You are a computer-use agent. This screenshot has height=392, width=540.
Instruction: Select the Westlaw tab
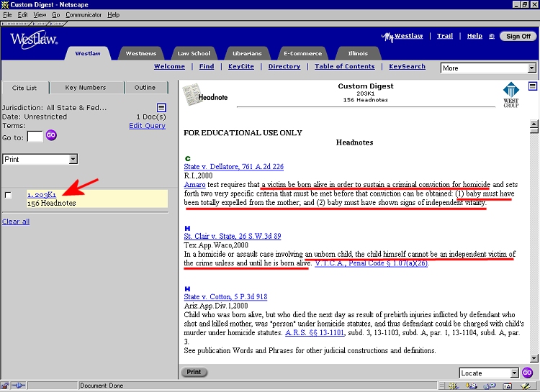pyautogui.click(x=88, y=53)
